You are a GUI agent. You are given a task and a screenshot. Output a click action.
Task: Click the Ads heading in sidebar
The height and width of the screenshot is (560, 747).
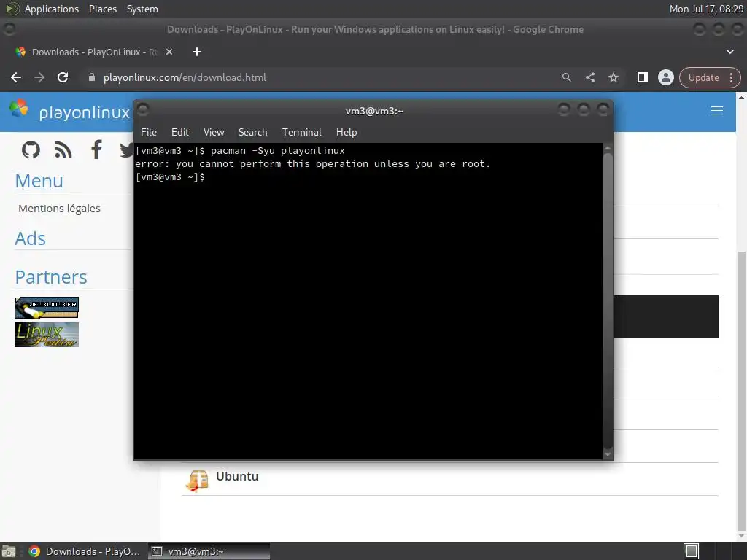[30, 238]
